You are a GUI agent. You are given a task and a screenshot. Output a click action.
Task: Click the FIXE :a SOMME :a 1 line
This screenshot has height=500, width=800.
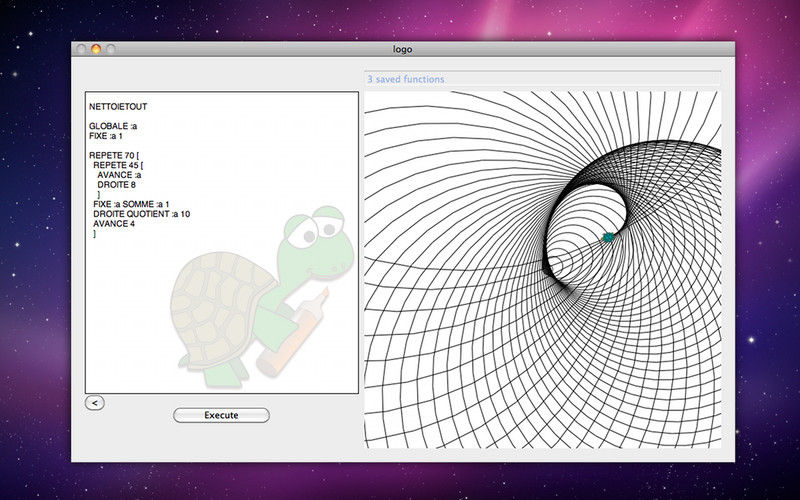[131, 204]
